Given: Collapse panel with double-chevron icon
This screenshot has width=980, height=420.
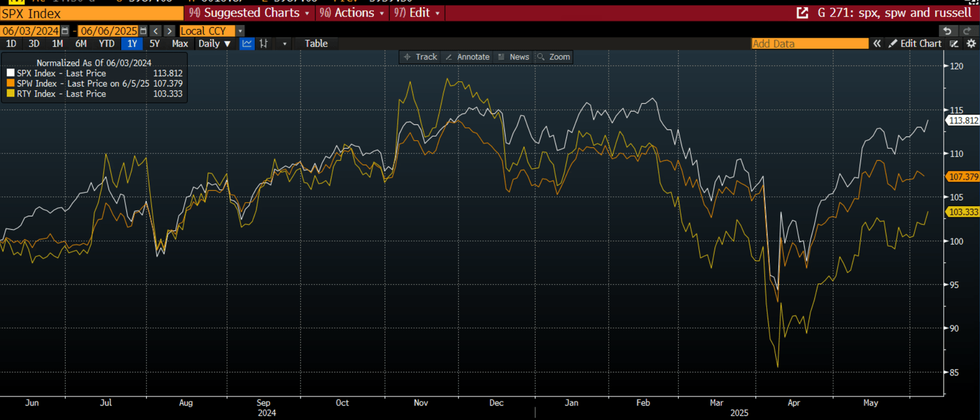Looking at the screenshot, I should tap(877, 43).
